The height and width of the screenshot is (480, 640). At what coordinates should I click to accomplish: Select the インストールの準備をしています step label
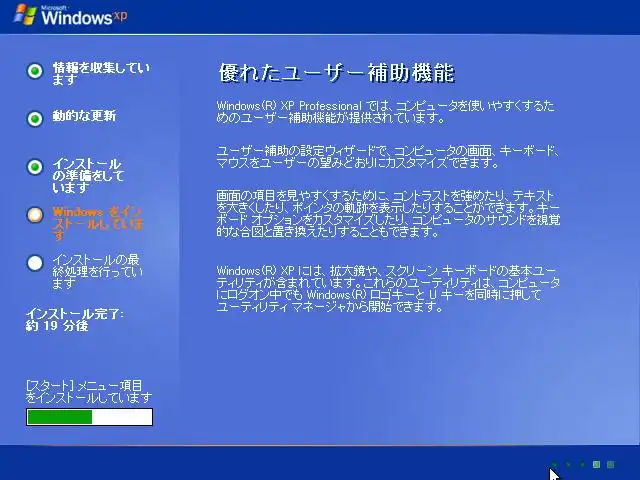[x=88, y=176]
